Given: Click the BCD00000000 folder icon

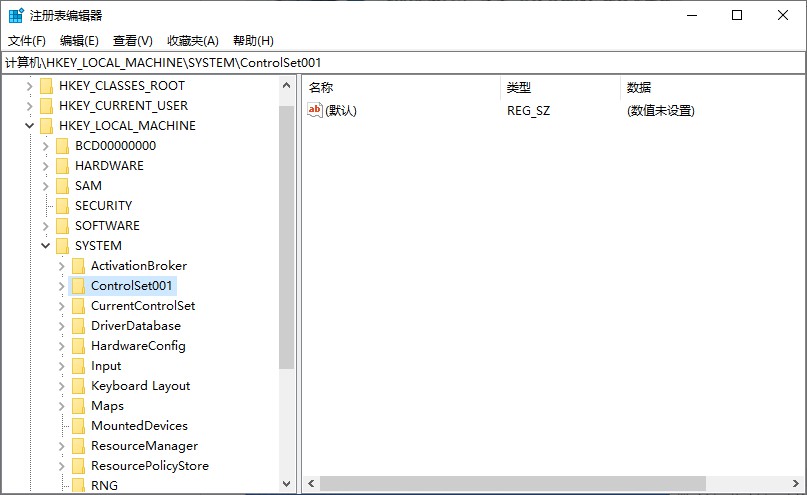Looking at the screenshot, I should coord(62,146).
